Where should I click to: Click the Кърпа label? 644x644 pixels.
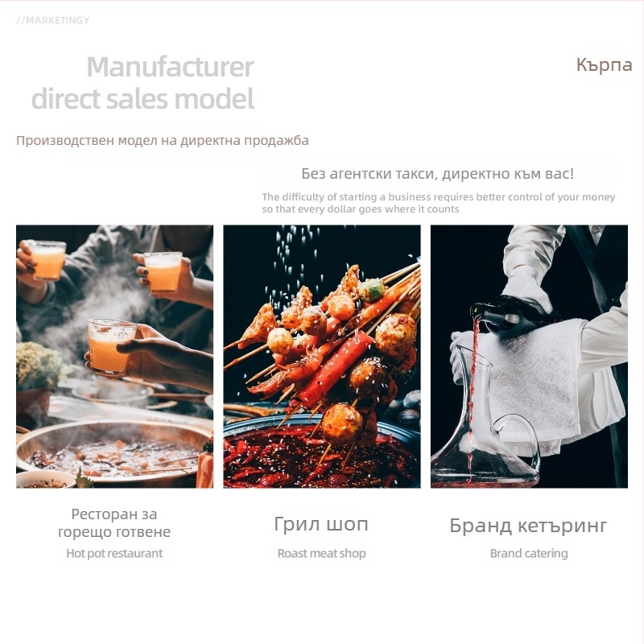tap(604, 65)
